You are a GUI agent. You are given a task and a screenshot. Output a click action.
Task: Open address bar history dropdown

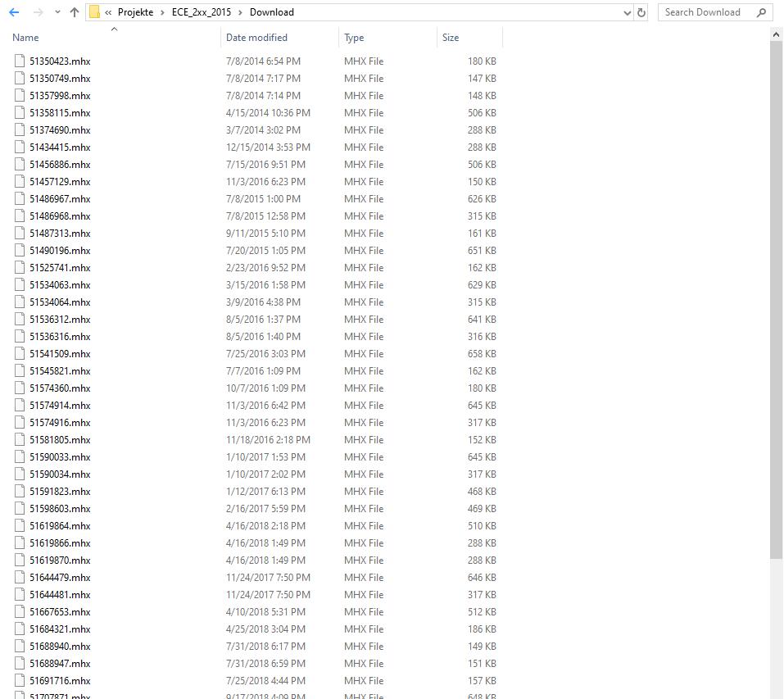tap(627, 13)
